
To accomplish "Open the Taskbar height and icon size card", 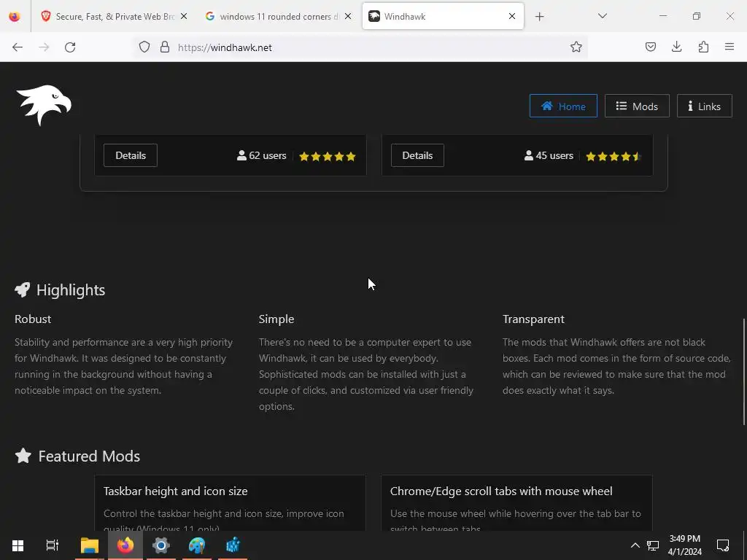I will 230,503.
